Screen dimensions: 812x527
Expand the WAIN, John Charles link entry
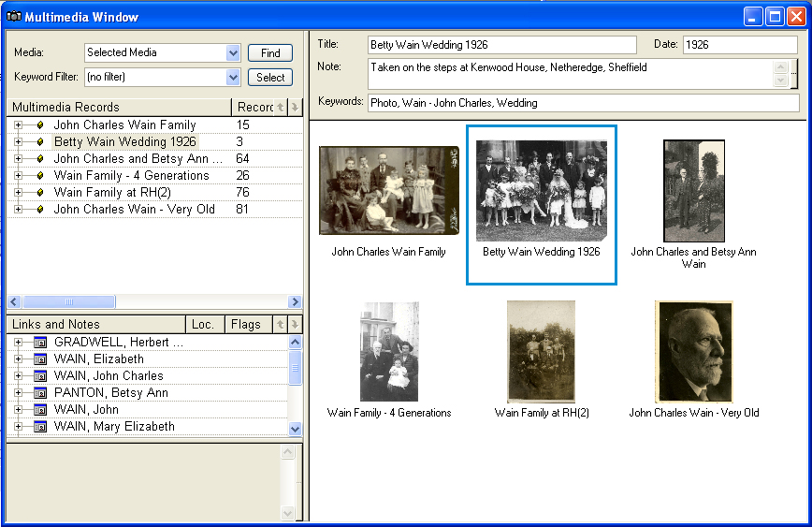18,376
